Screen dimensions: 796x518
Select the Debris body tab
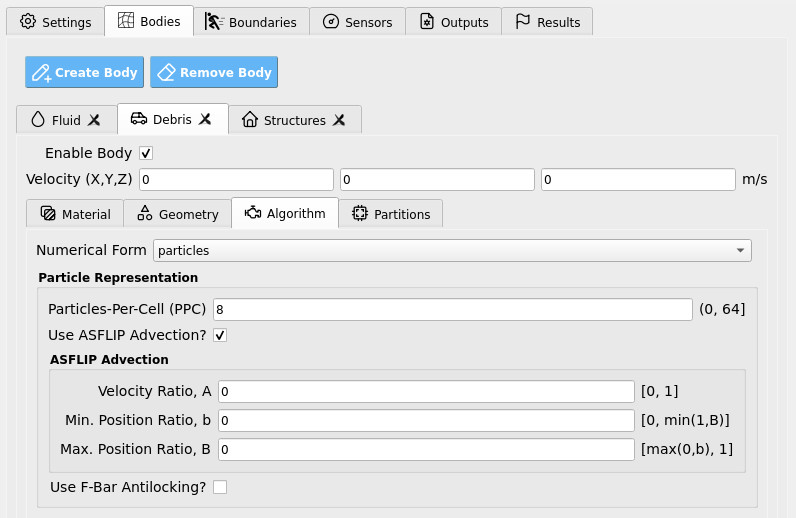[172, 119]
